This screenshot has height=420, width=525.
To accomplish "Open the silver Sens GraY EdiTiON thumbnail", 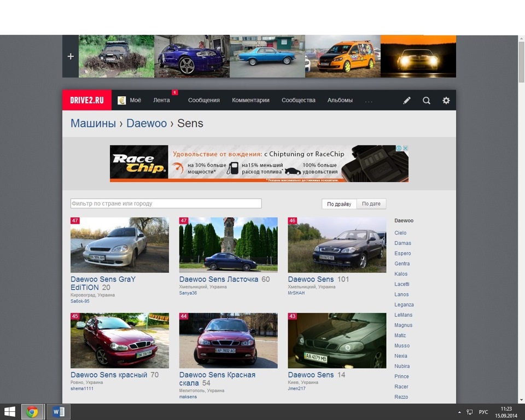I will coord(120,245).
